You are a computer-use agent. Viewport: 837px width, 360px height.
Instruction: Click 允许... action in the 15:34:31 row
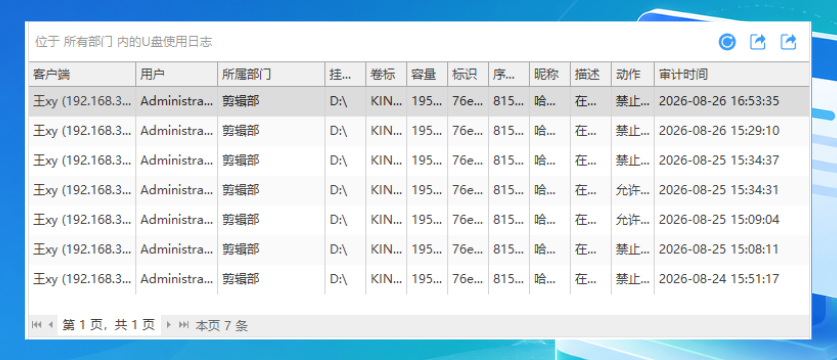(633, 190)
